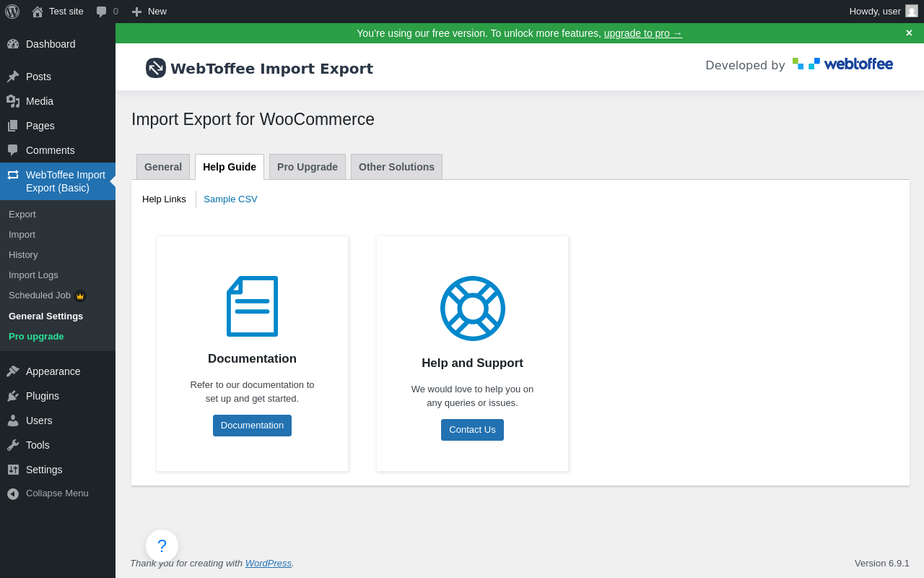Click the Contact Us button
Image resolution: width=924 pixels, height=578 pixels.
coord(472,430)
